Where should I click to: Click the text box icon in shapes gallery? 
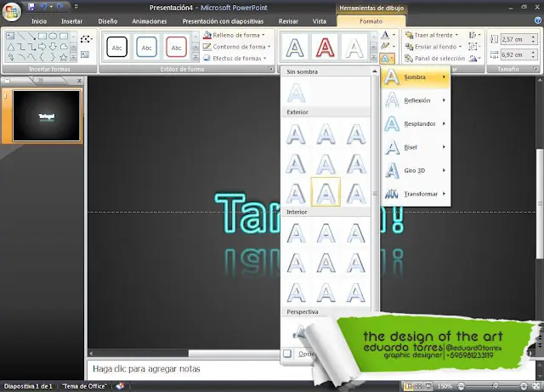(10, 36)
